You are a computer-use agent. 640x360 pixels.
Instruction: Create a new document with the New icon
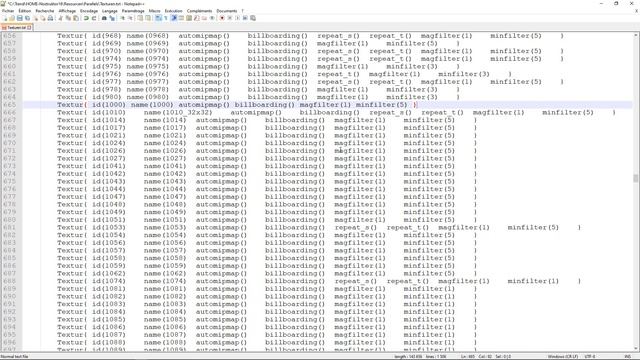(x=5, y=18)
